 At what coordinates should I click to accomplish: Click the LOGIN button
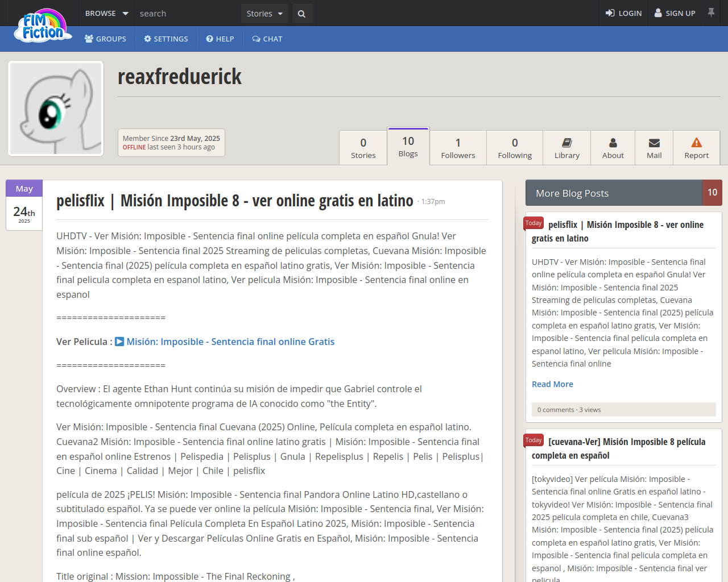[623, 13]
